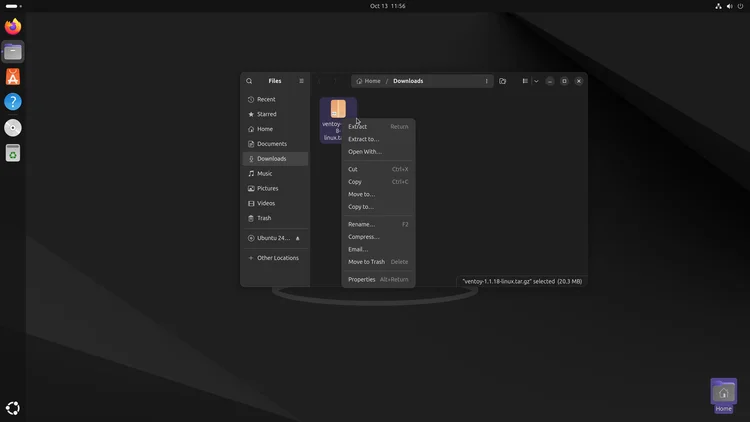This screenshot has height=422, width=750.
Task: Show applications with the Ubuntu logo button
Action: tap(13, 408)
